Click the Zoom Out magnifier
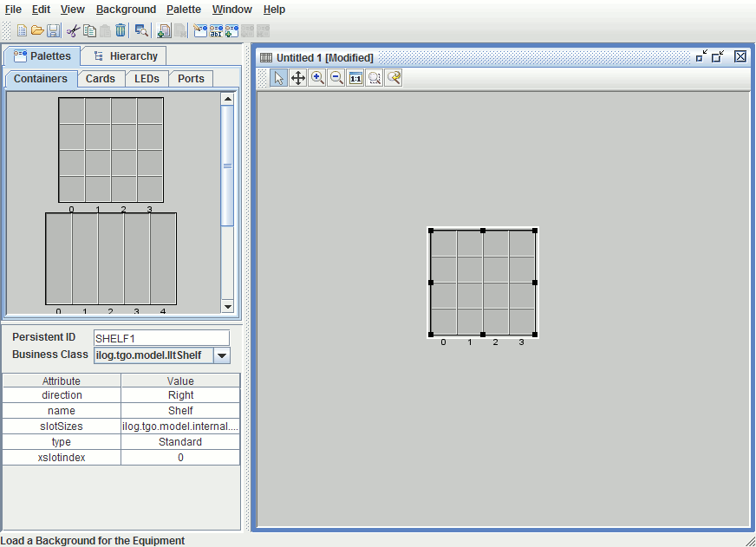The width and height of the screenshot is (756, 547). [x=336, y=78]
